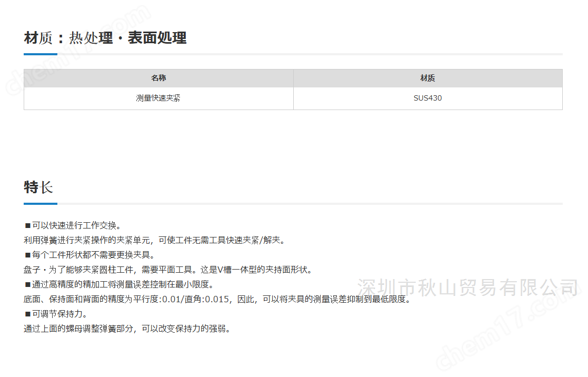Click the 名称 table column header
The height and width of the screenshot is (377, 588).
point(158,78)
